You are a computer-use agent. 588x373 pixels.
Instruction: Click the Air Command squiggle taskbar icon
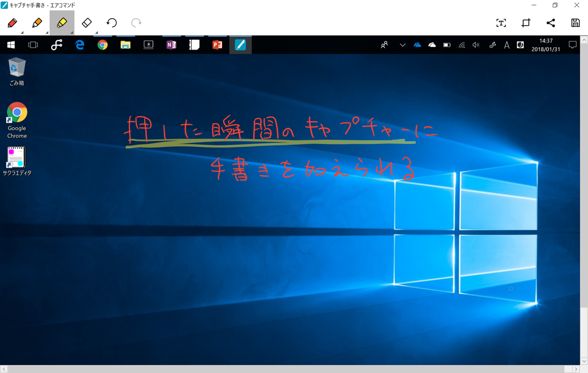point(57,45)
